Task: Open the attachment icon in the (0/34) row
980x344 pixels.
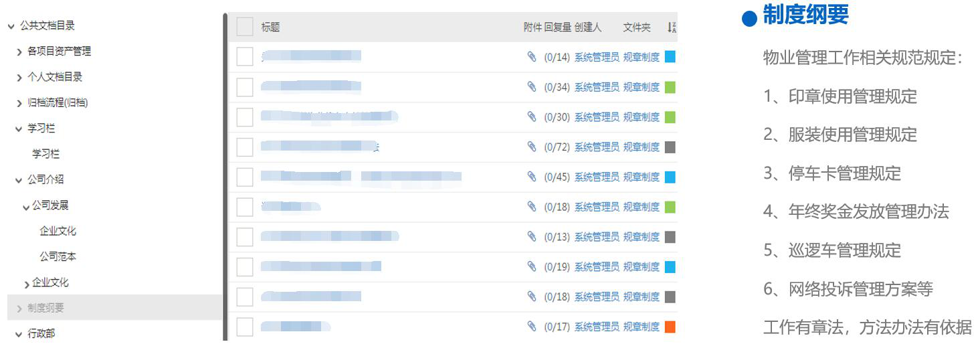Action: click(x=532, y=87)
